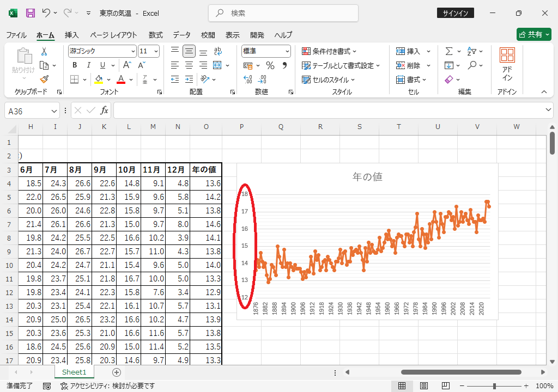558x392 pixels.
Task: Click the Wrap Text icon
Action: (x=218, y=52)
